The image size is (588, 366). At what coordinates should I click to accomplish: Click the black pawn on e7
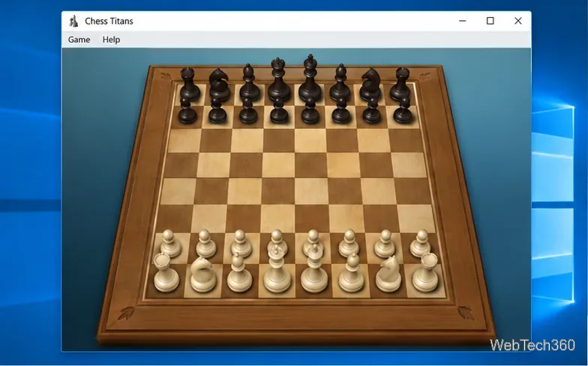310,111
